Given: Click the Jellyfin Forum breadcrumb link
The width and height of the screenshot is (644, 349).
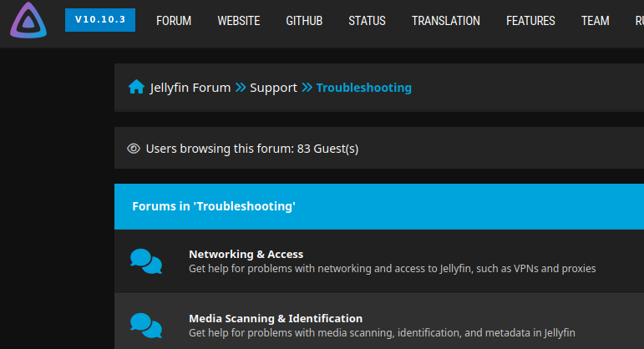Looking at the screenshot, I should coord(190,88).
